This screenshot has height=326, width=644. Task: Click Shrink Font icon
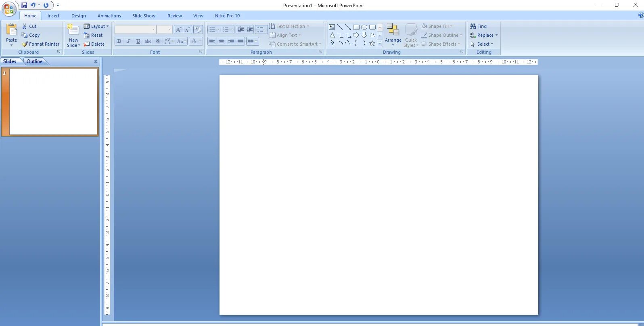click(187, 29)
